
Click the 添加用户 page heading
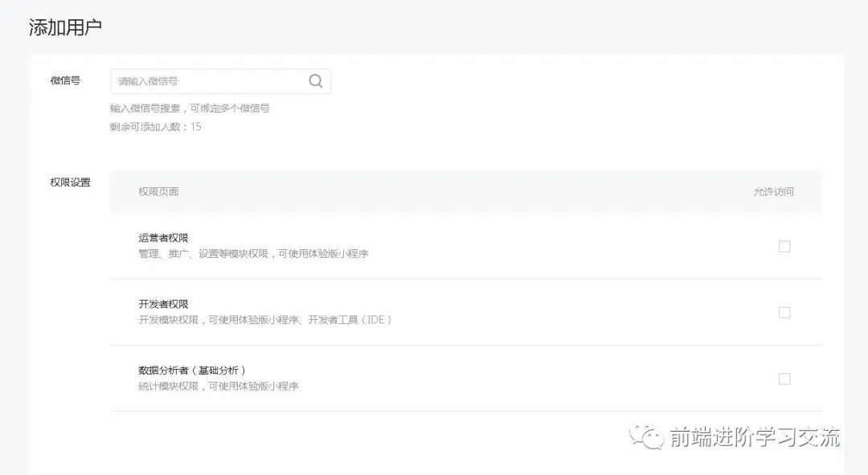(65, 27)
